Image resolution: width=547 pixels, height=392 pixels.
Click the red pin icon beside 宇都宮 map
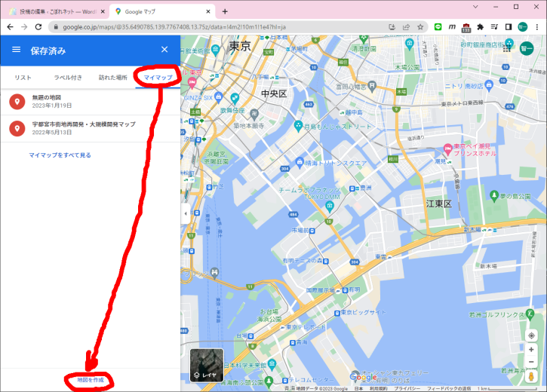click(17, 129)
